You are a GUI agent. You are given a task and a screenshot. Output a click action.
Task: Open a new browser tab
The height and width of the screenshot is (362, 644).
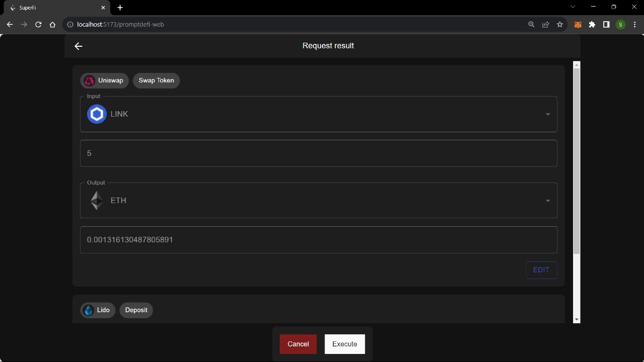coord(120,8)
